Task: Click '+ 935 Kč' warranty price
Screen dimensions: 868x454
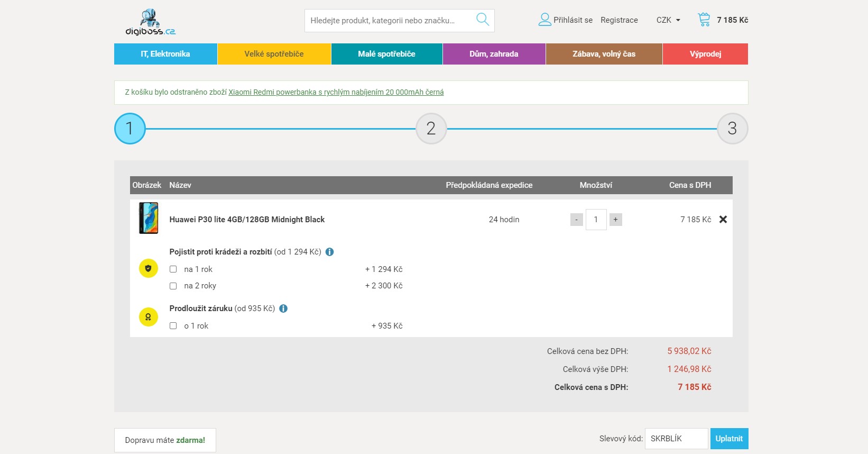Action: click(x=387, y=326)
